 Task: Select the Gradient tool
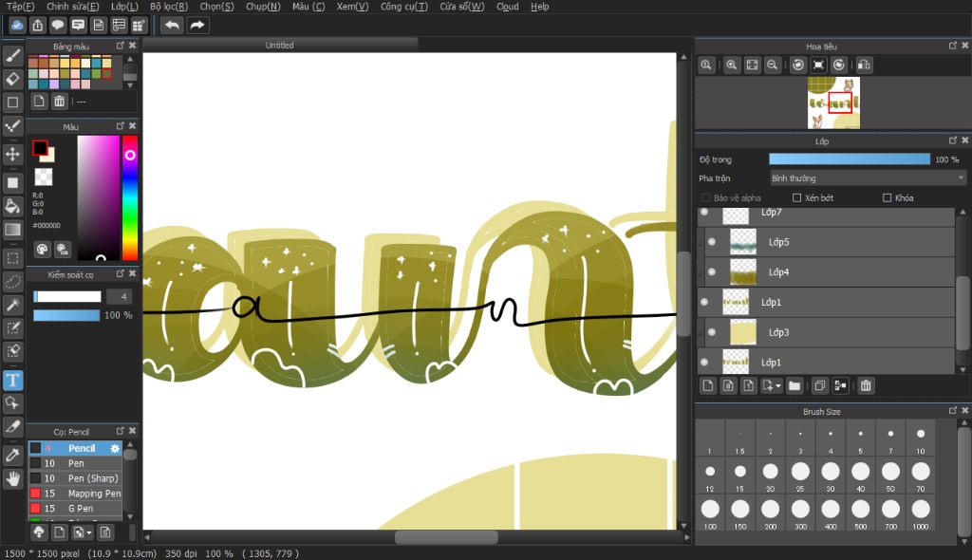point(12,230)
